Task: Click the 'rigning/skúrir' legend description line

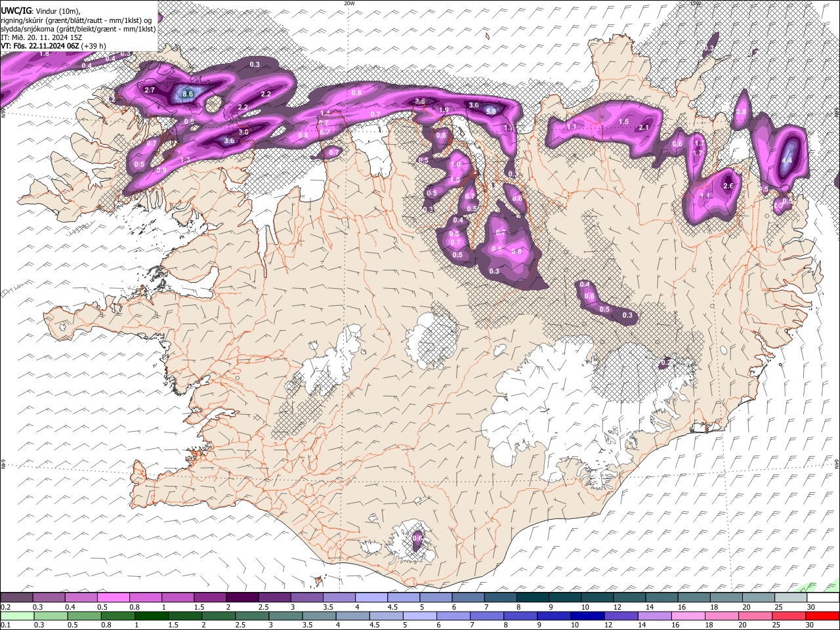Action: tap(76, 20)
